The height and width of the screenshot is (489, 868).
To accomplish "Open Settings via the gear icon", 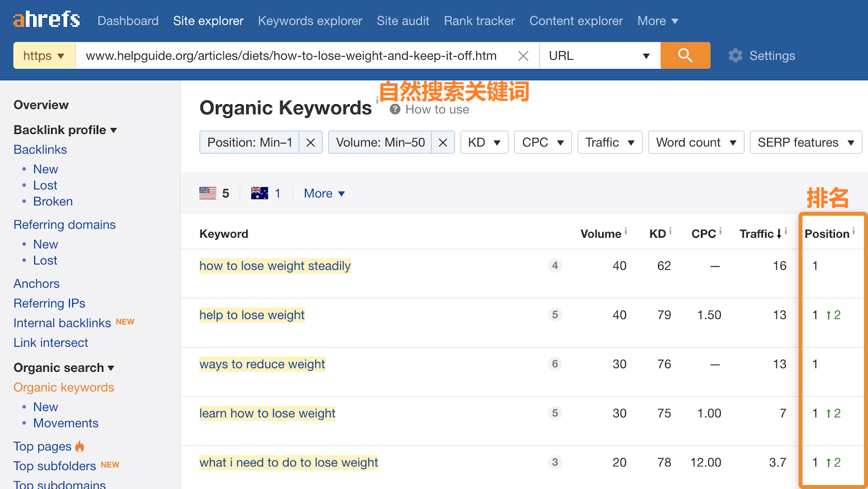I will pyautogui.click(x=735, y=55).
